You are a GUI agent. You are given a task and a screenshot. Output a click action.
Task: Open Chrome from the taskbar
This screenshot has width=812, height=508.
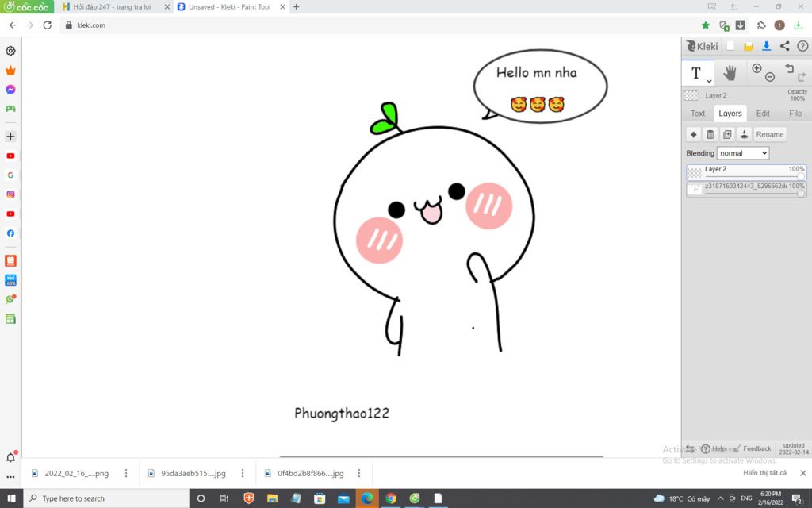pos(391,498)
